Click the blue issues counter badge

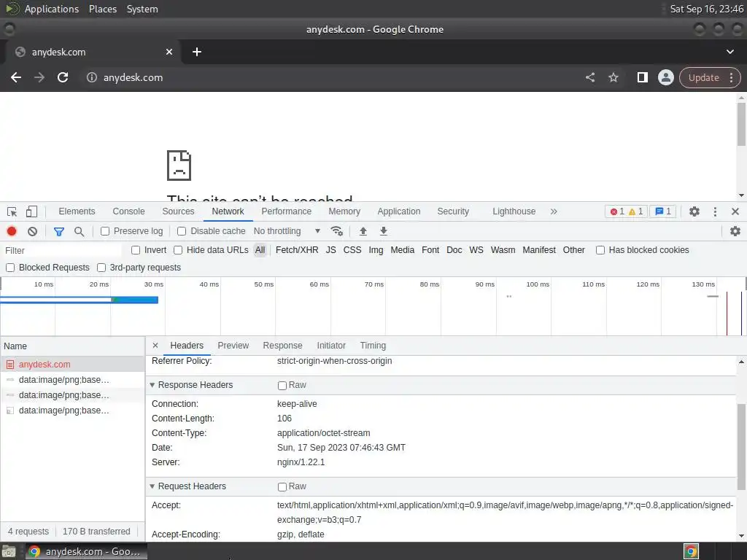coord(663,211)
